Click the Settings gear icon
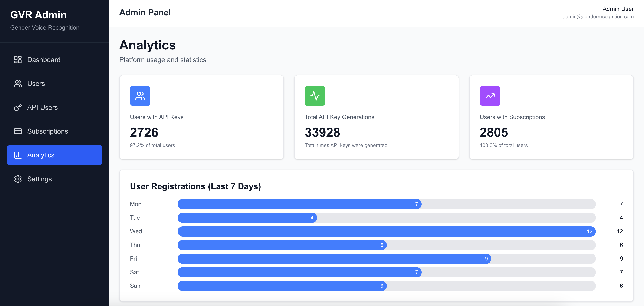Image resolution: width=644 pixels, height=306 pixels. (18, 179)
